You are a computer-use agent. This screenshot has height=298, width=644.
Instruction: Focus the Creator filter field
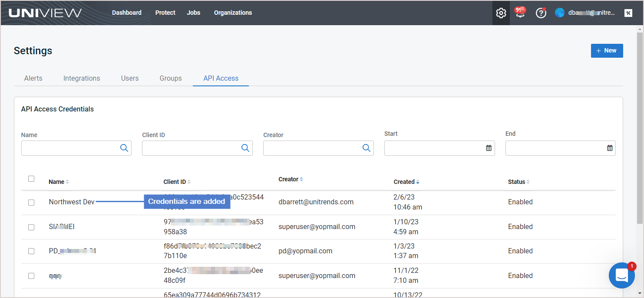pos(318,148)
